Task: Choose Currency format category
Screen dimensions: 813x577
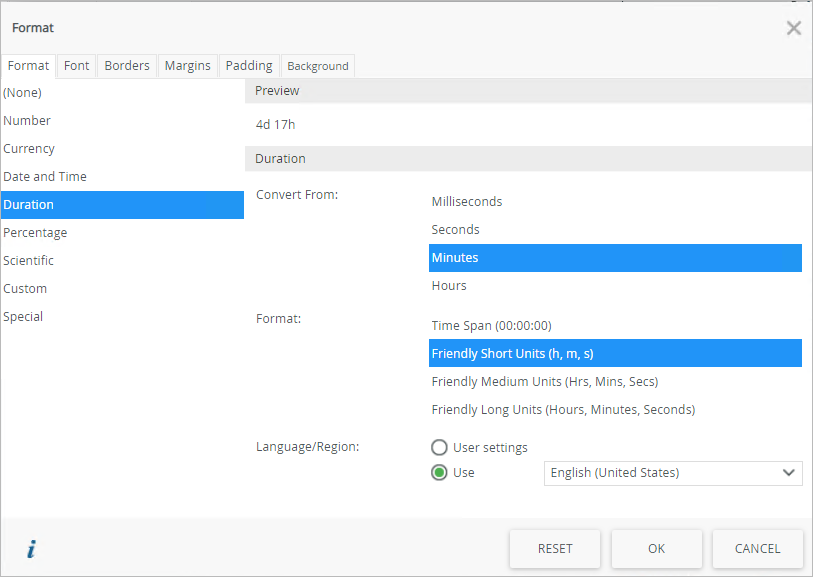Action: (x=29, y=149)
